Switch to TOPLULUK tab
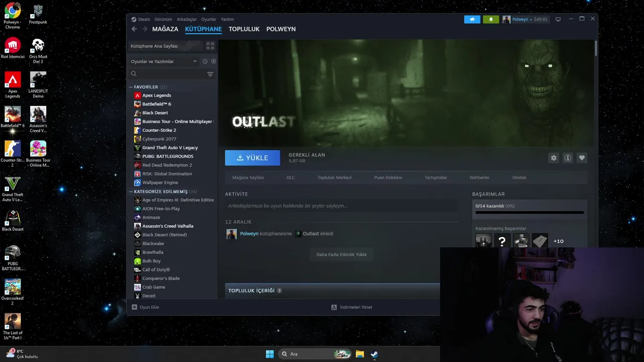This screenshot has width=644, height=362. [x=244, y=29]
